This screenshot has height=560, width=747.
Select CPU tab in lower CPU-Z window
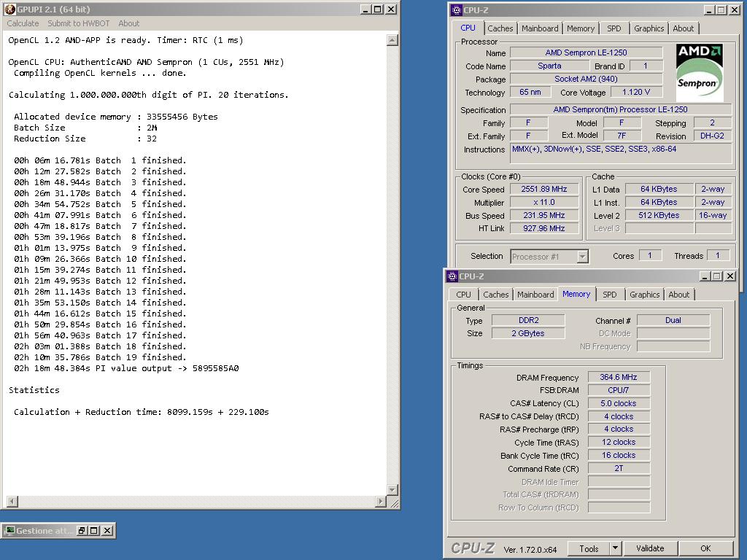[x=463, y=295]
